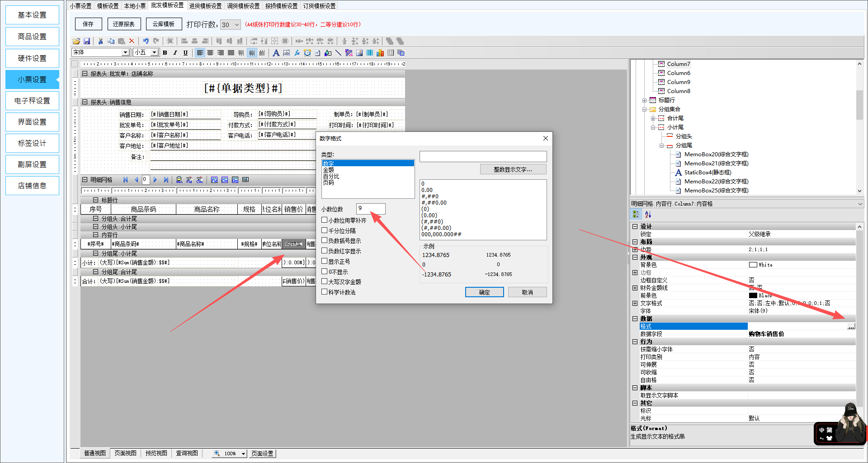Toggle bold text formatting

coord(165,53)
